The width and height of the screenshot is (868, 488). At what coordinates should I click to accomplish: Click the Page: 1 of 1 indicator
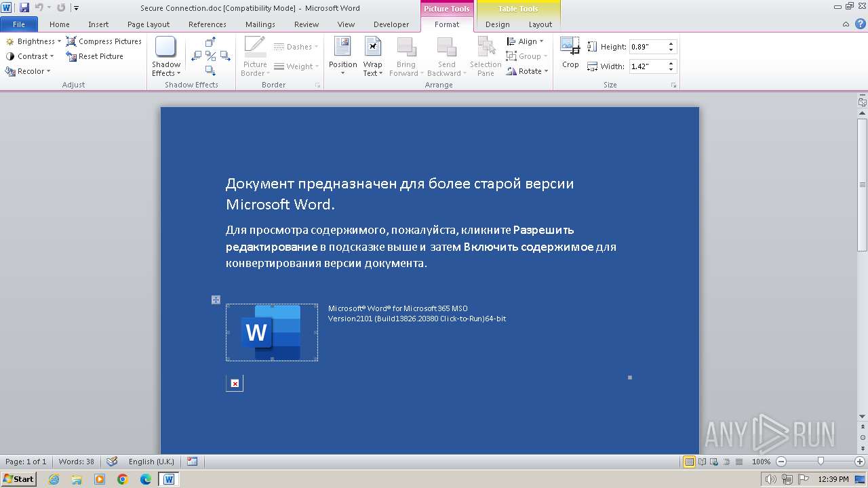click(x=26, y=462)
